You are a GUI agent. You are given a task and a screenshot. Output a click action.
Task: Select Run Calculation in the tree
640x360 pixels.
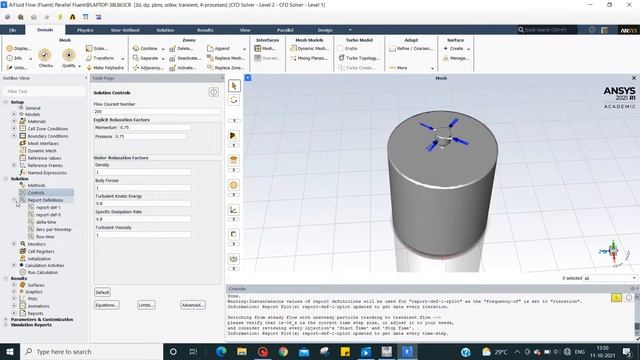point(42,272)
